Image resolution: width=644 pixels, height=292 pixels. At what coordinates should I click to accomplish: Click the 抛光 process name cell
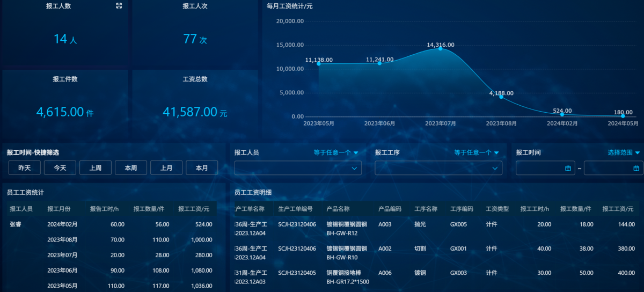point(420,224)
